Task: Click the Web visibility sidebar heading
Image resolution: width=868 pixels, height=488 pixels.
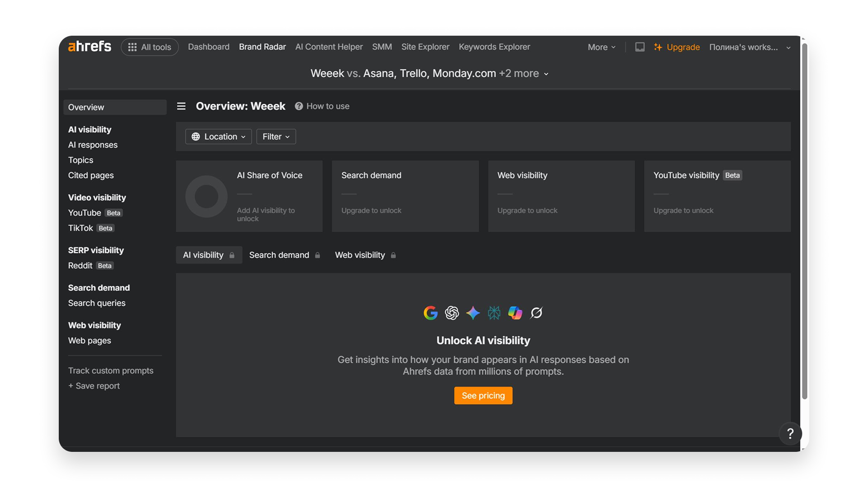Action: pyautogui.click(x=94, y=325)
